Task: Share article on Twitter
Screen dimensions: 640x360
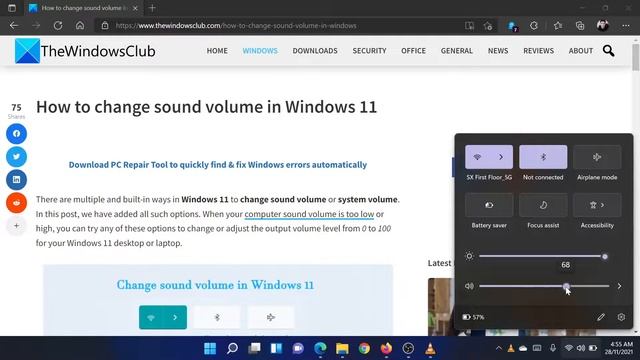Action: pyautogui.click(x=16, y=157)
